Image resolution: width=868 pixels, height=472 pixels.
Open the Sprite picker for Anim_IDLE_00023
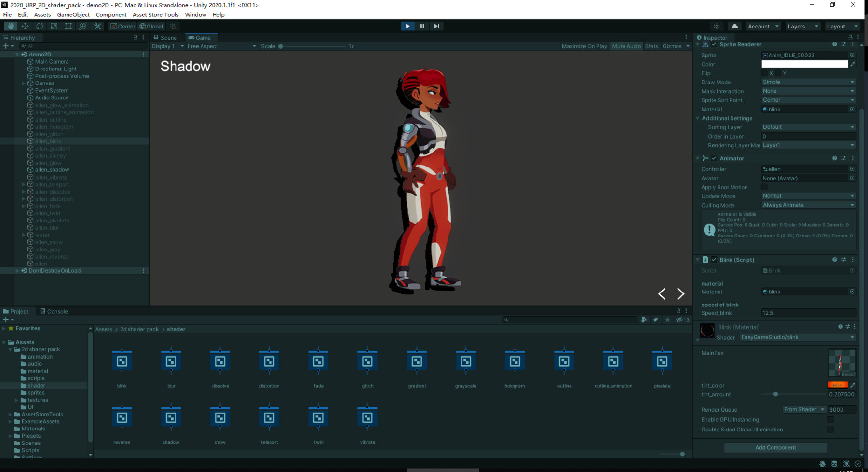pos(852,55)
